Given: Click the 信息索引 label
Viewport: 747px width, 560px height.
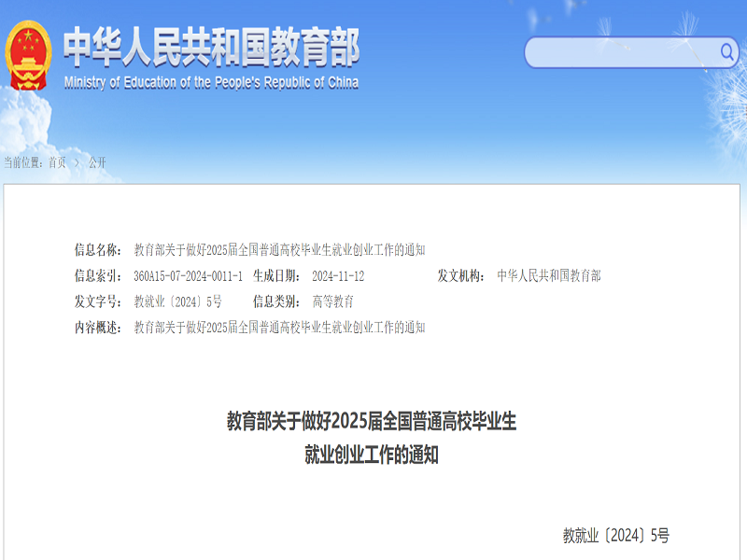Looking at the screenshot, I should (98, 275).
